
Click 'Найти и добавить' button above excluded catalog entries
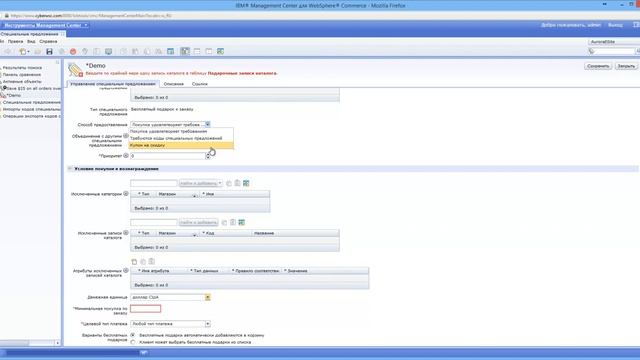tap(198, 222)
